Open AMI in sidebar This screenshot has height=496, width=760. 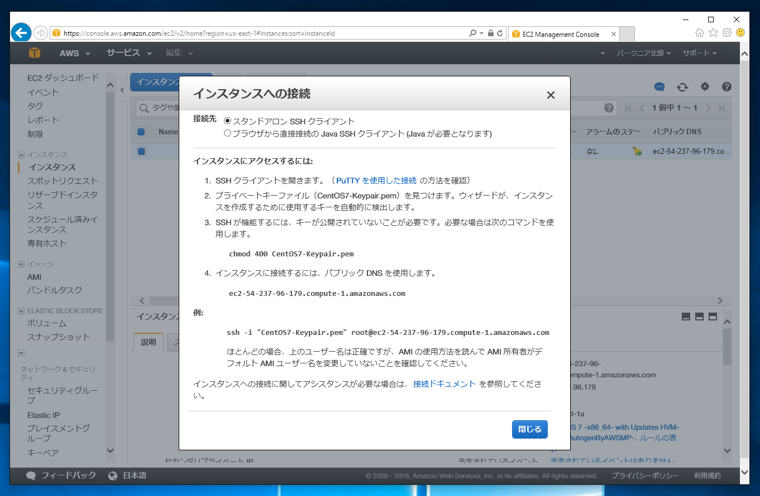(34, 277)
